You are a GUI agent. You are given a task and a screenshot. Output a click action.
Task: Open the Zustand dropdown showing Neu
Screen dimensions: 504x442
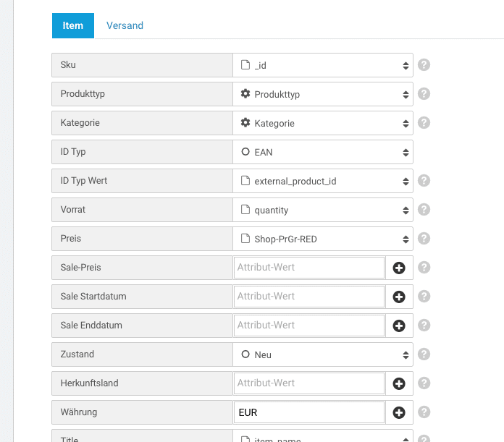coord(323,354)
